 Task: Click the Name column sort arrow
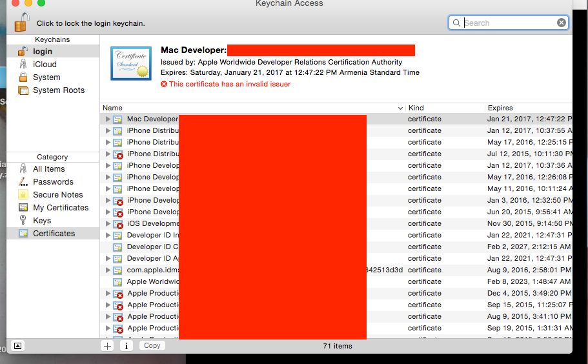pos(400,108)
